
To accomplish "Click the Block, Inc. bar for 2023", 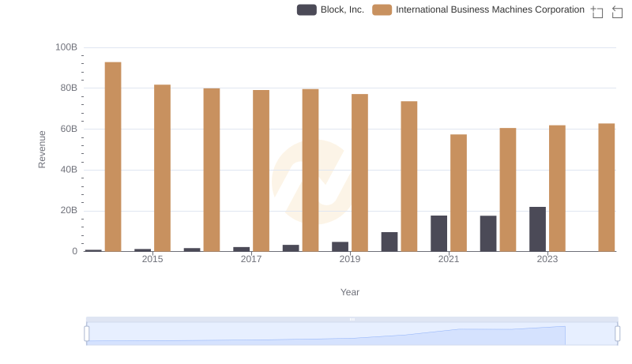I will click(537, 229).
